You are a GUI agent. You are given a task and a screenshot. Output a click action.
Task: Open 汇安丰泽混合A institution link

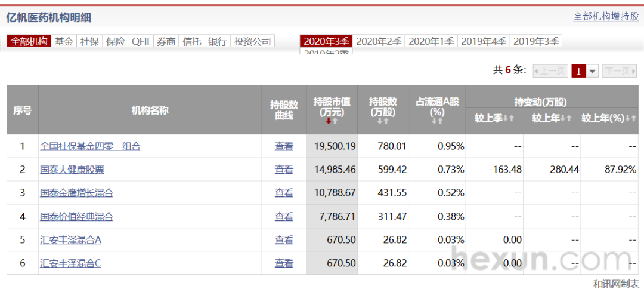pos(70,239)
